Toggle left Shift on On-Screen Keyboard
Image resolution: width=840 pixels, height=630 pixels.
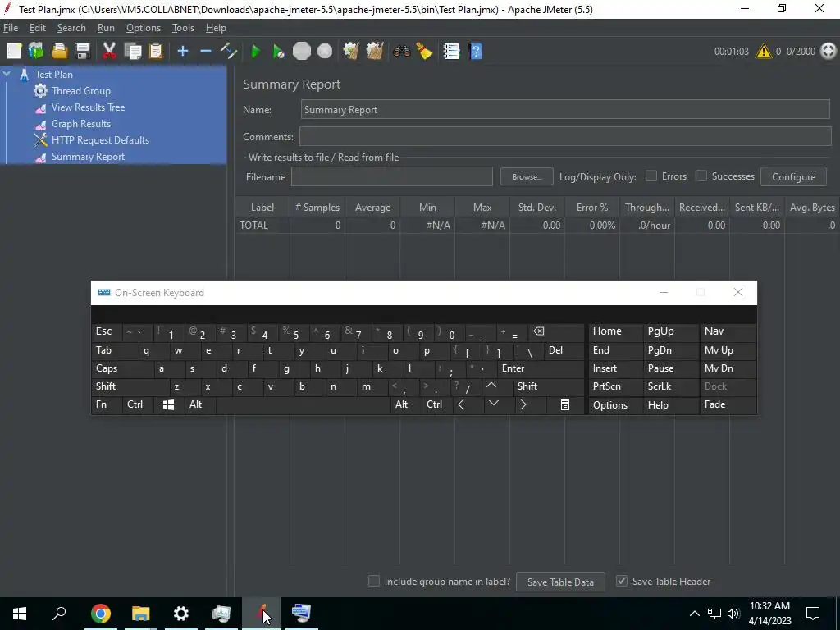[130, 387]
